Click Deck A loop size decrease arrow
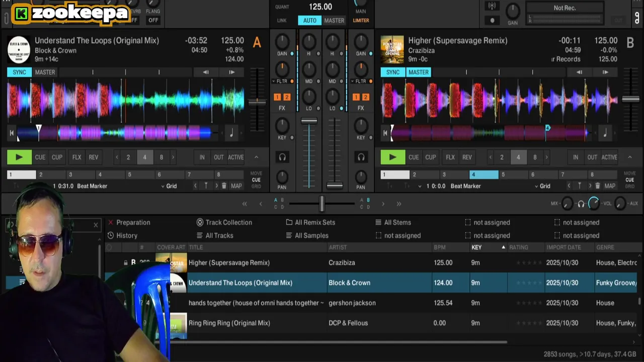The width and height of the screenshot is (644, 362). pos(117,157)
